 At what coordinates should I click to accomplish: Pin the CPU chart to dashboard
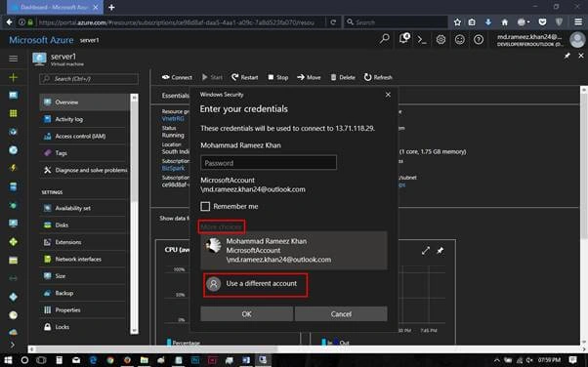tap(441, 251)
